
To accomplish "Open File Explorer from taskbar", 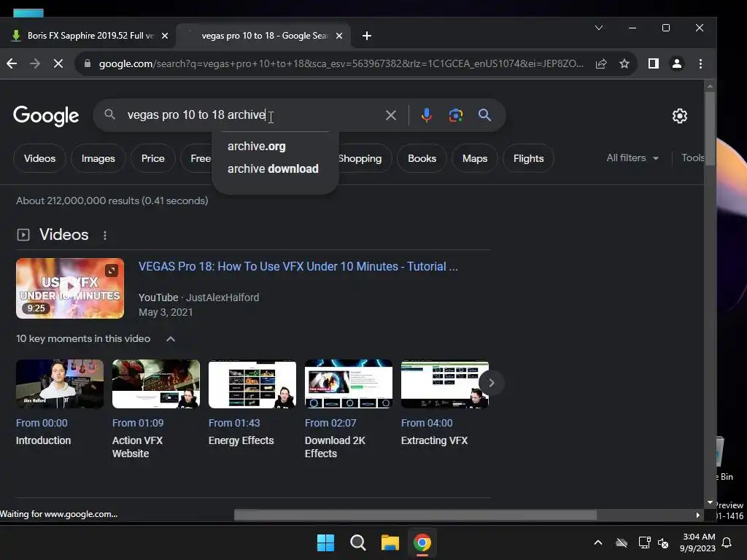I will click(x=390, y=542).
